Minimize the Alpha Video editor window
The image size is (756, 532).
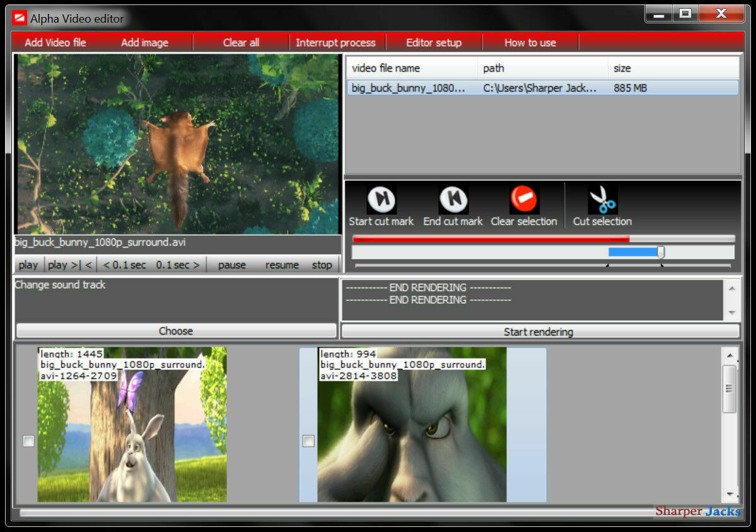pyautogui.click(x=659, y=14)
